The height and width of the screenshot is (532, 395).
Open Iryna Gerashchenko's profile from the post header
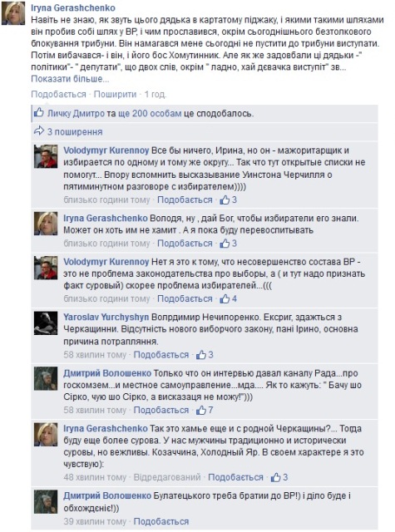73,7
